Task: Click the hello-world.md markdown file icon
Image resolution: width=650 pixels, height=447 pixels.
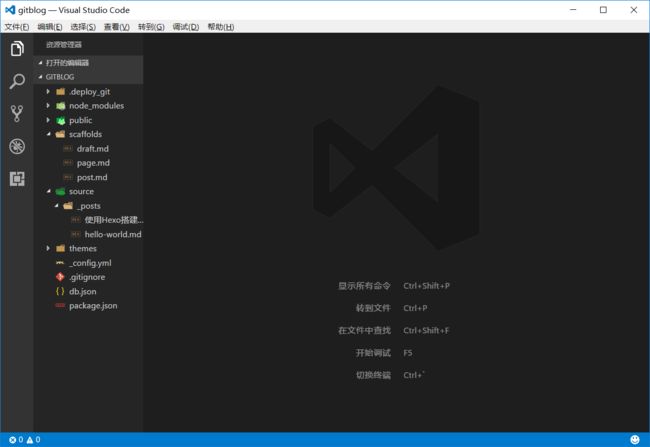Action: (x=76, y=234)
